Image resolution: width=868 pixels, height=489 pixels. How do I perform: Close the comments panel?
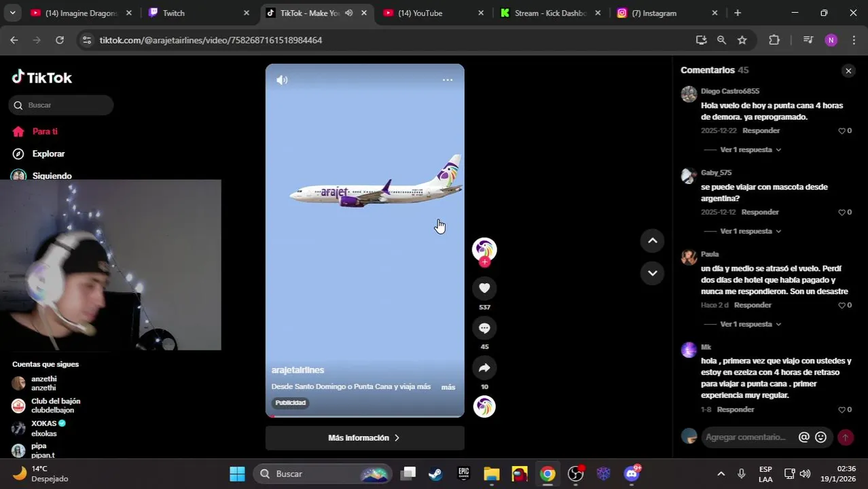click(848, 71)
